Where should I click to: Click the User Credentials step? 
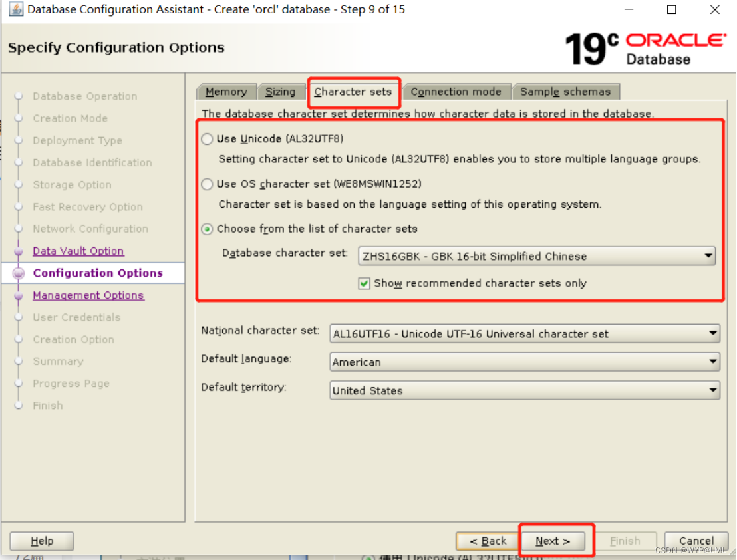[x=76, y=317]
